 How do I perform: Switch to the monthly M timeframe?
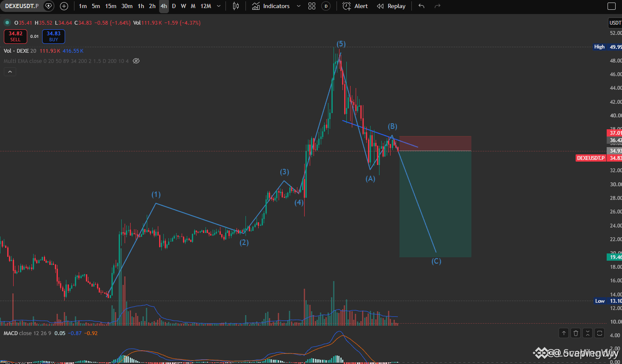tap(193, 6)
